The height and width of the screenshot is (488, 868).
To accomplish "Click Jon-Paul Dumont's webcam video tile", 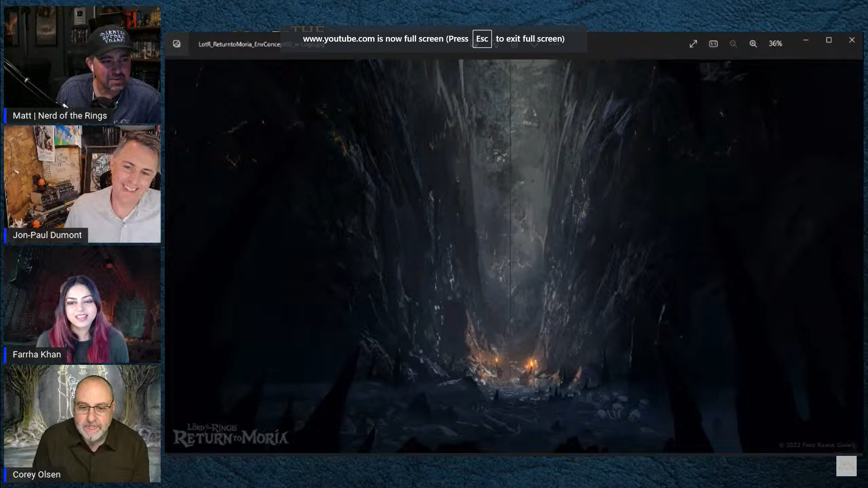I will pyautogui.click(x=82, y=184).
